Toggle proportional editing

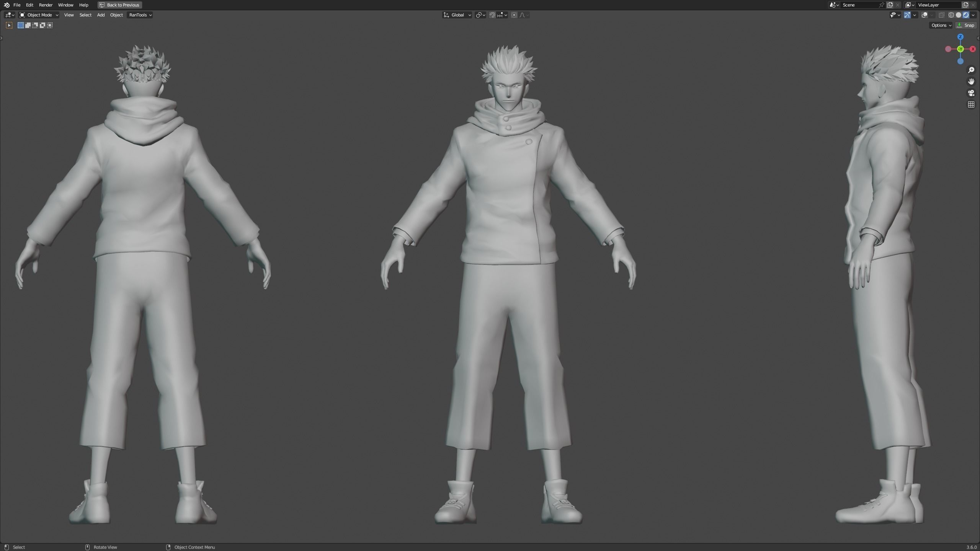[514, 15]
